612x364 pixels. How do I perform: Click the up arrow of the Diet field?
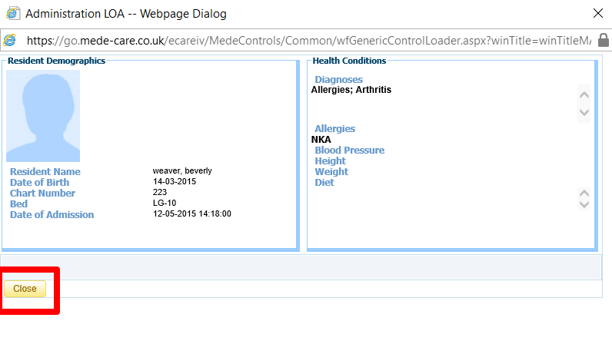click(584, 194)
